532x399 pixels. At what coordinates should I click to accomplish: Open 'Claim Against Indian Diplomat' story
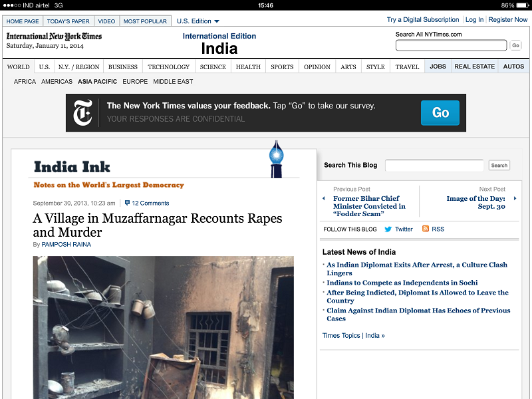tap(418, 315)
